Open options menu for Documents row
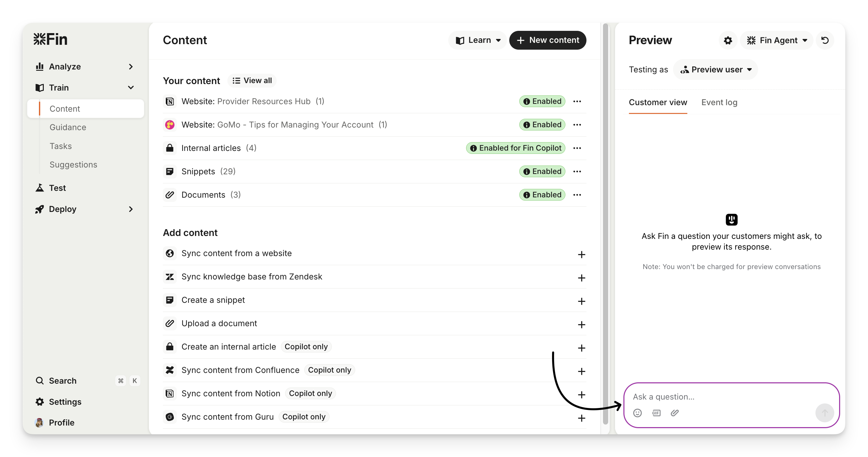This screenshot has width=868, height=457. [577, 195]
